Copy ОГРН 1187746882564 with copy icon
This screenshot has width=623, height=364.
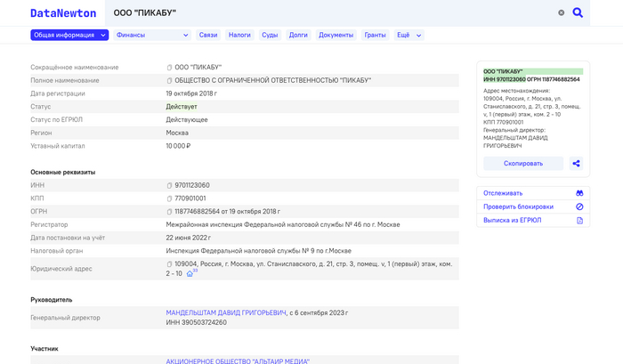[169, 212]
